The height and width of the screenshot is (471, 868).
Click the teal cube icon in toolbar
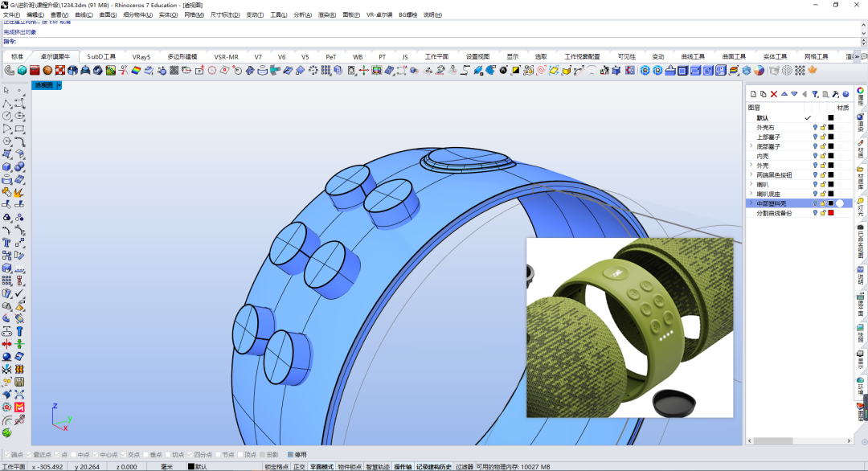point(23,70)
